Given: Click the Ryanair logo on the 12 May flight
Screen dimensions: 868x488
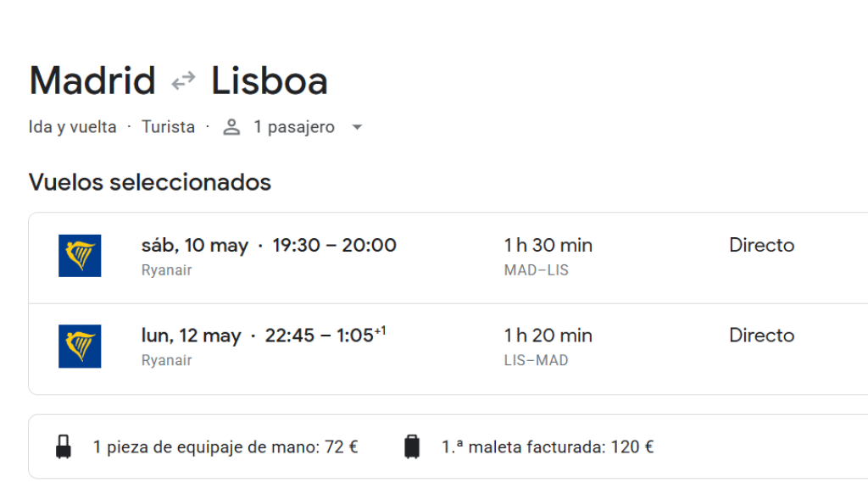Looking at the screenshot, I should point(80,346).
